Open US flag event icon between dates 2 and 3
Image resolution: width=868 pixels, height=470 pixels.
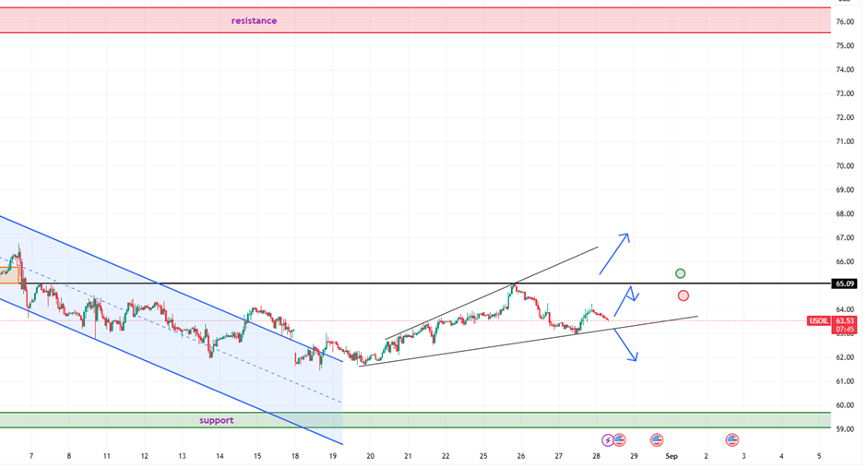point(731,440)
